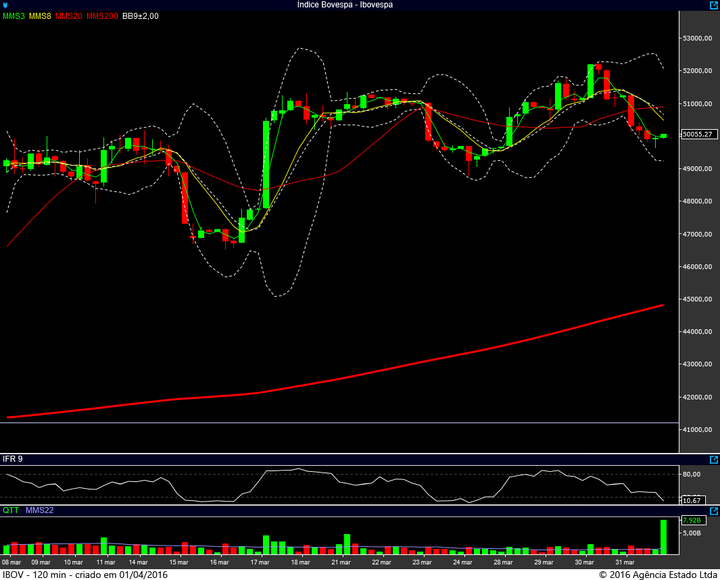720x580 pixels.
Task: Open main chart pop-out icon at top right
Action: click(714, 5)
